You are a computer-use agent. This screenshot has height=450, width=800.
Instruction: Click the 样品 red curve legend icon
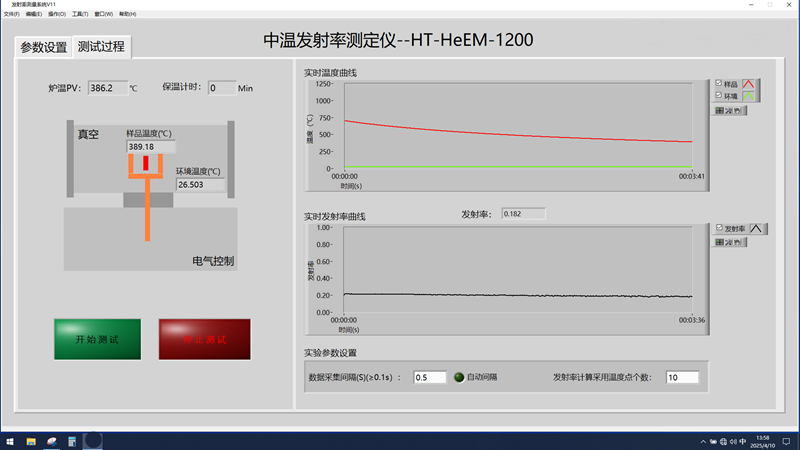pos(749,84)
